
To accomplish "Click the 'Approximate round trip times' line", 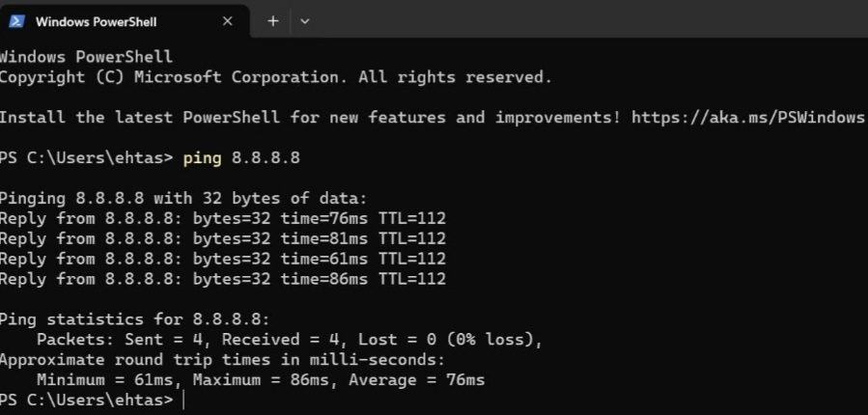I will pyautogui.click(x=222, y=360).
